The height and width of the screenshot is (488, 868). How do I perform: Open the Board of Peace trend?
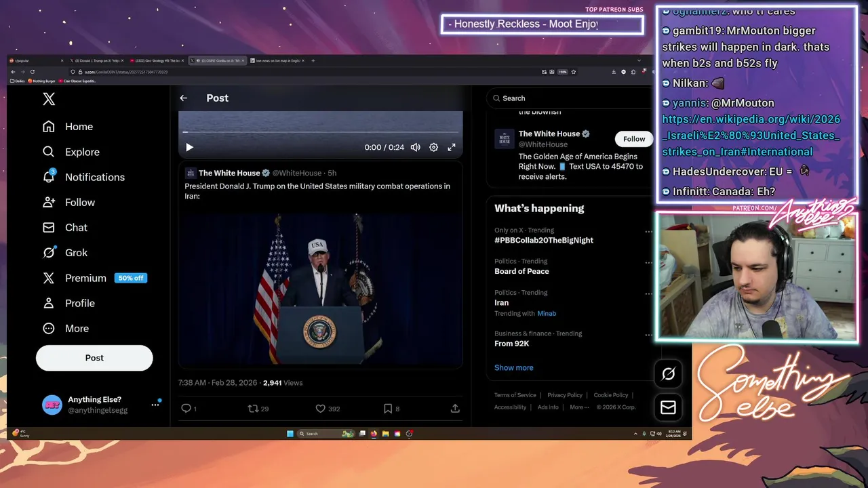tap(521, 271)
